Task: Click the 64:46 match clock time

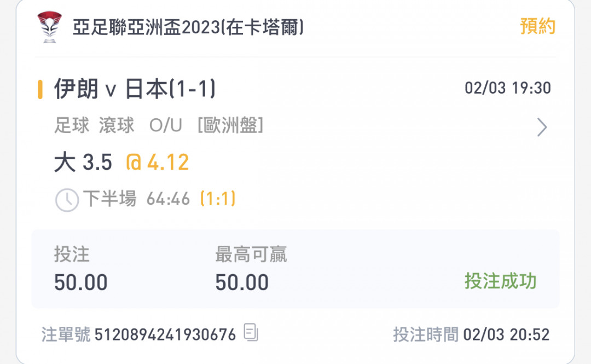Action: [x=168, y=199]
